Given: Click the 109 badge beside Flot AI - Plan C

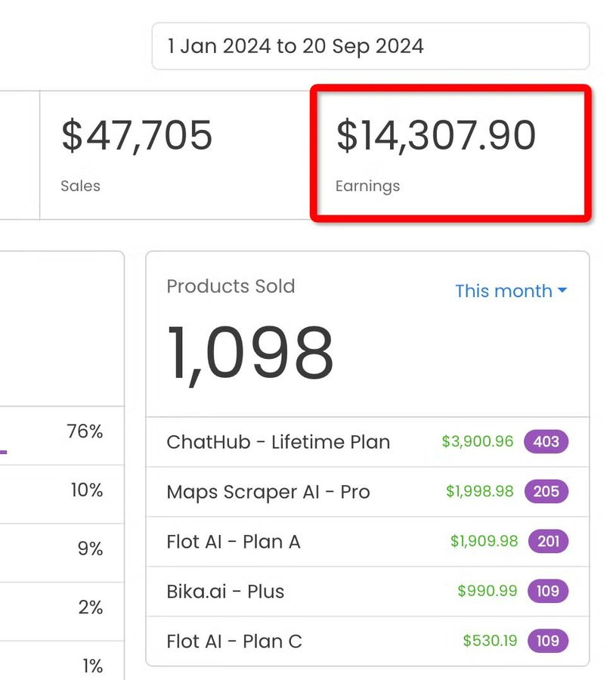Looking at the screenshot, I should tap(547, 641).
